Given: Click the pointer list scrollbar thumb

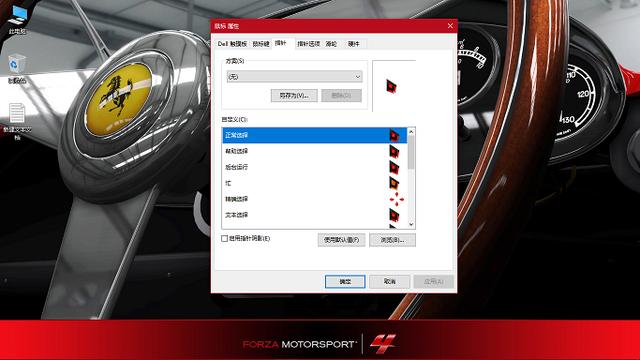Looking at the screenshot, I should (x=411, y=152).
